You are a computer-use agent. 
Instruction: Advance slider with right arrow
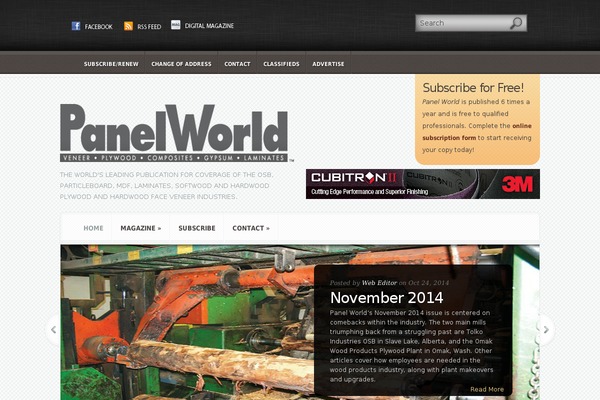click(x=546, y=329)
